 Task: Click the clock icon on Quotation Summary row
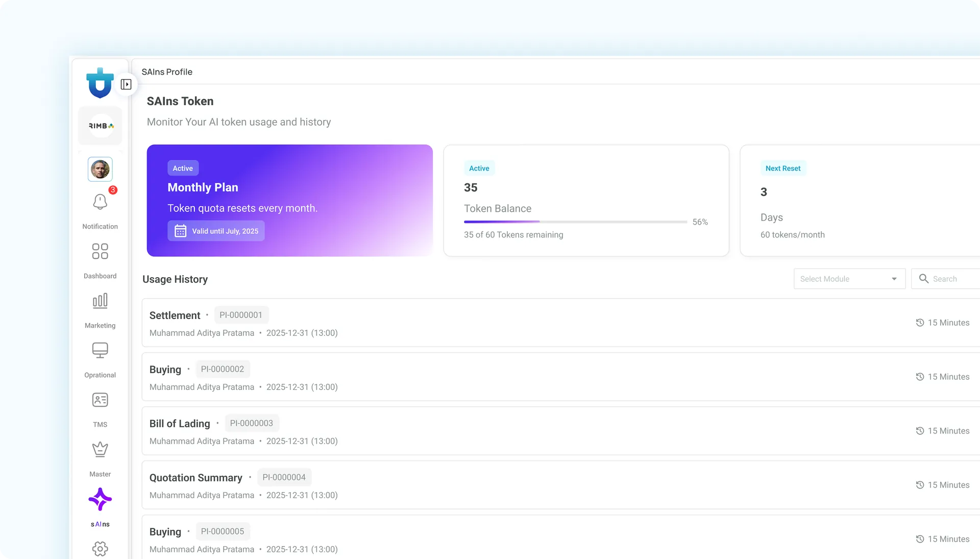coord(920,485)
